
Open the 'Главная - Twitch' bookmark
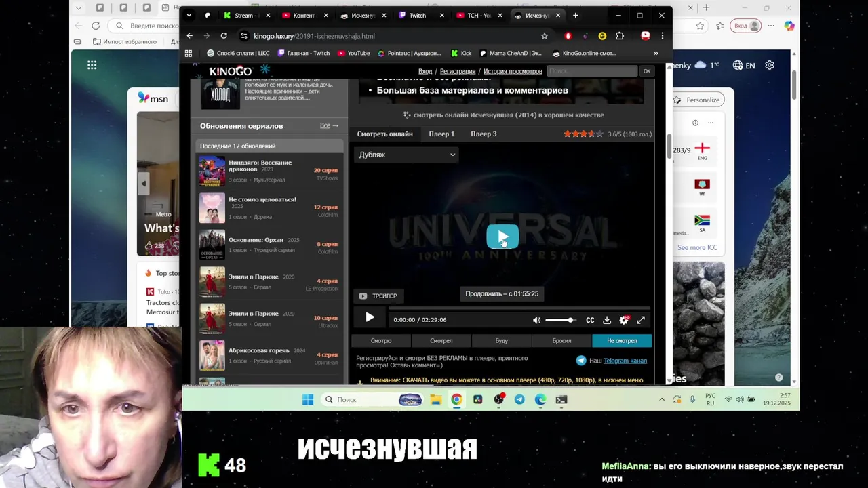click(x=303, y=53)
